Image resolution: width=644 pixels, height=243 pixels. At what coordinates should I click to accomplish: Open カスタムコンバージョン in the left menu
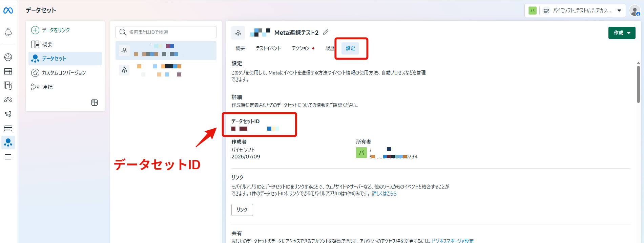[x=59, y=73]
